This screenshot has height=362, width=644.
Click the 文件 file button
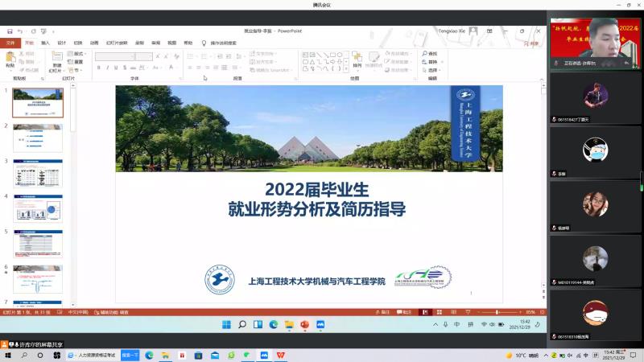pos(10,43)
